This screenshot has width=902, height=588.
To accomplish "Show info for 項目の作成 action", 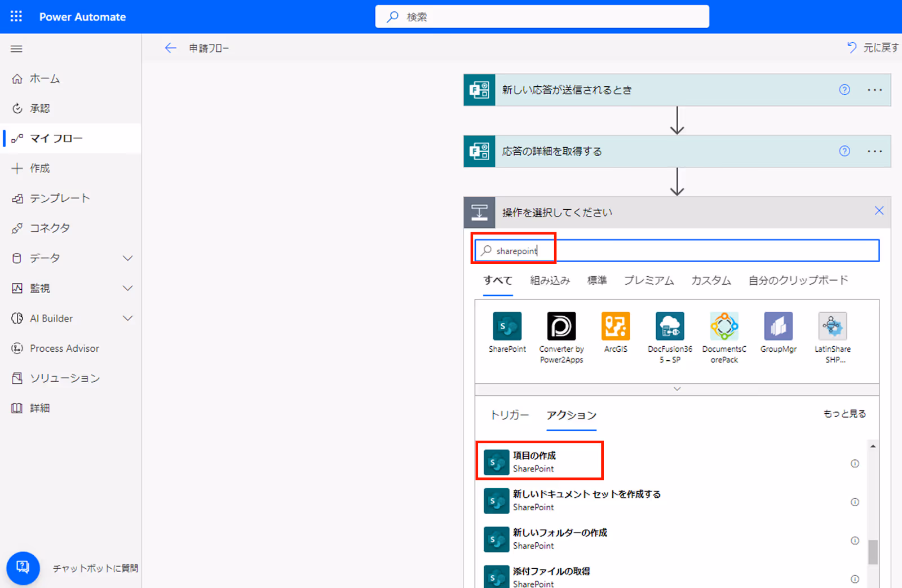I will (855, 463).
